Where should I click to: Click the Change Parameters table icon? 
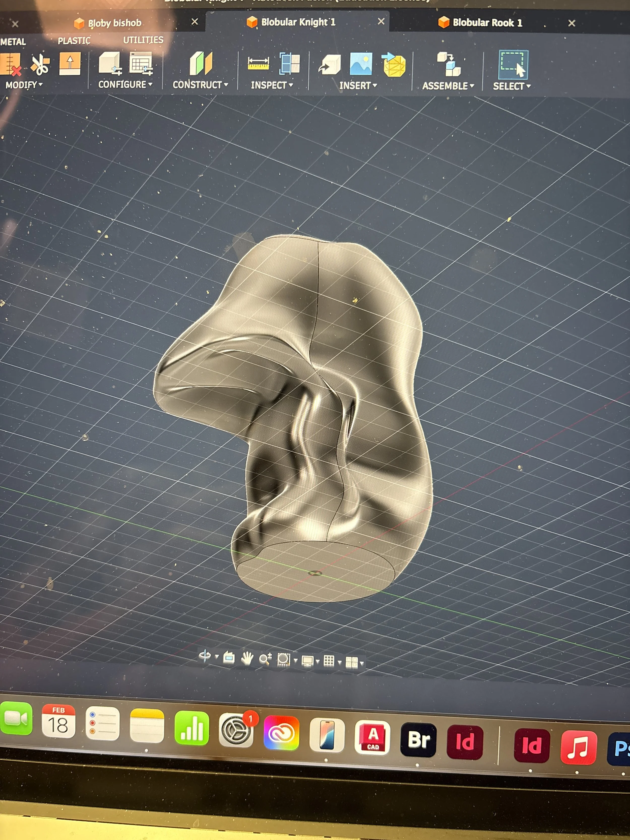pos(141,63)
